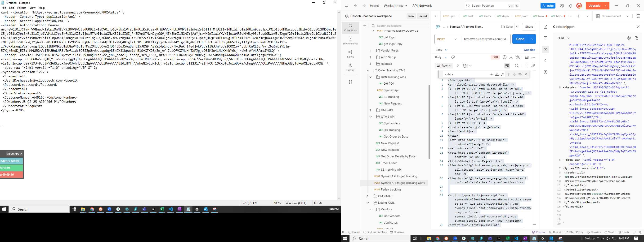This screenshot has height=242, width=644.
Task: Open Postman settings gear in header
Action: [x=562, y=6]
